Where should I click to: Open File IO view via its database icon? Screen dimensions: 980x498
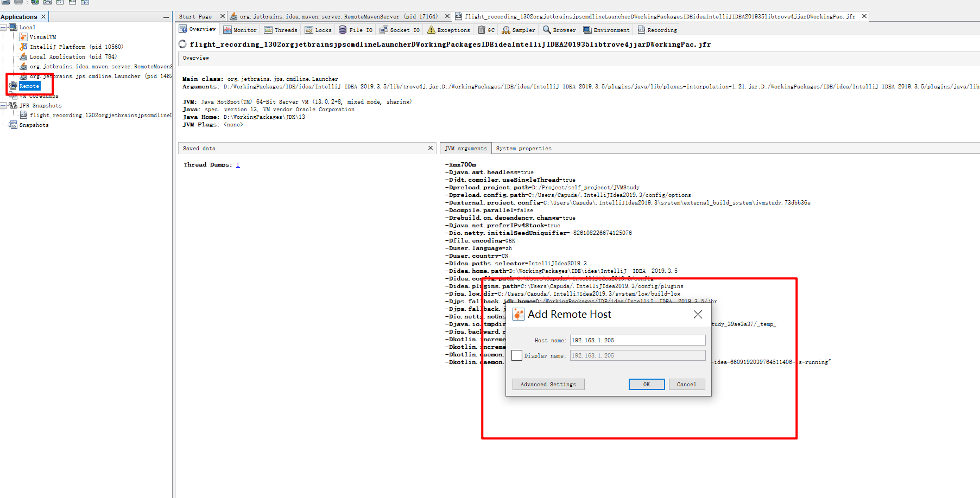click(x=343, y=30)
